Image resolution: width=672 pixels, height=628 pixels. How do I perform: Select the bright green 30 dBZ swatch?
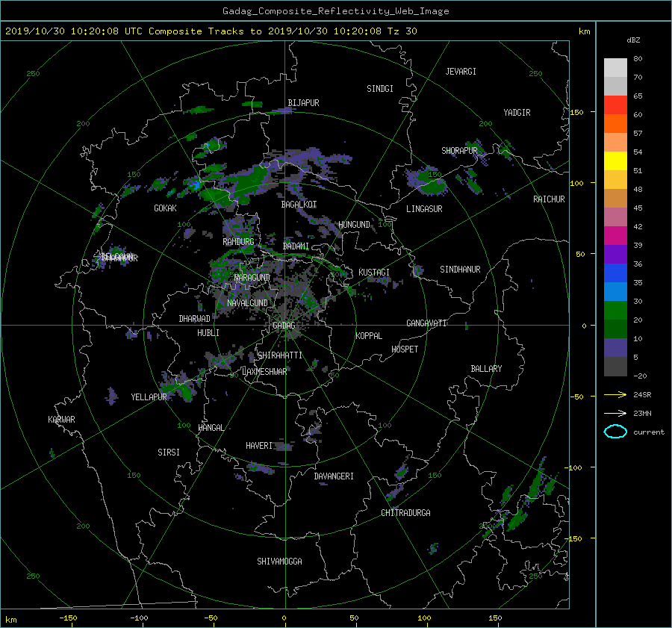[x=615, y=310]
